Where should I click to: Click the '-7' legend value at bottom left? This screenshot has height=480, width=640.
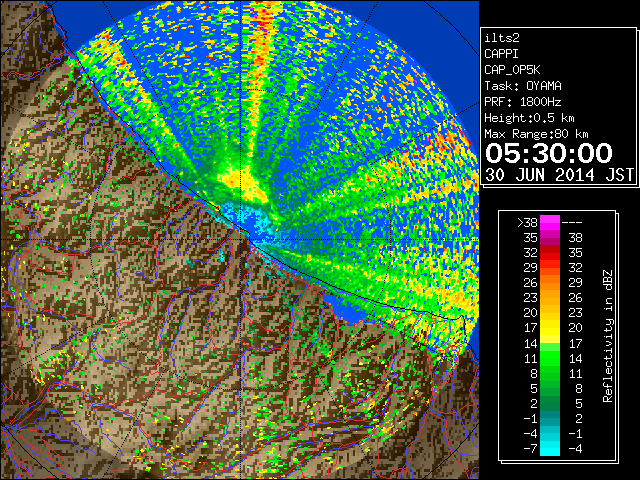click(530, 448)
